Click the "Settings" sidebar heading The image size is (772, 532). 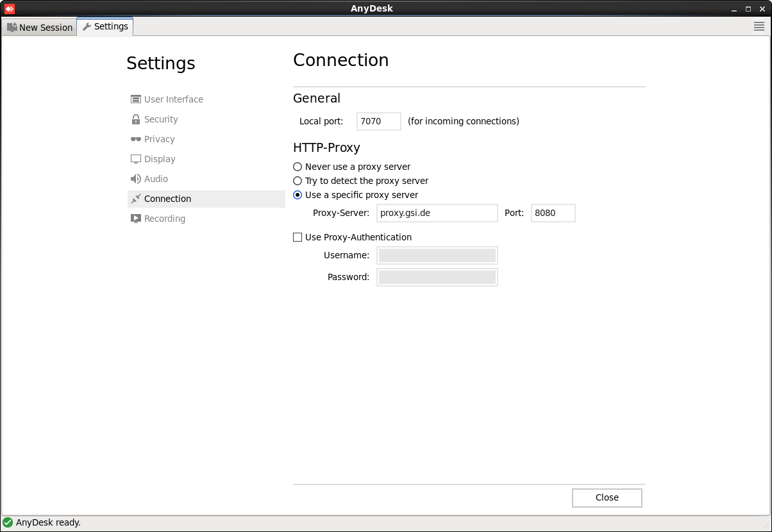[x=161, y=63]
